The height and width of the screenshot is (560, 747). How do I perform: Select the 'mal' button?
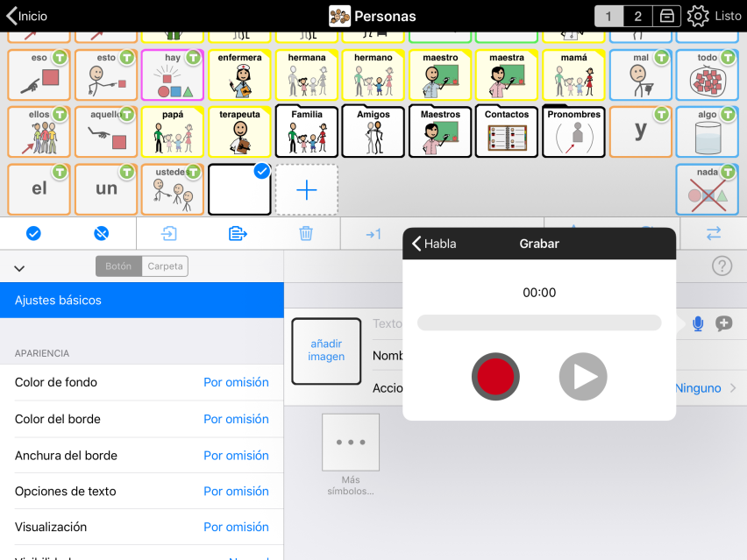coord(640,74)
